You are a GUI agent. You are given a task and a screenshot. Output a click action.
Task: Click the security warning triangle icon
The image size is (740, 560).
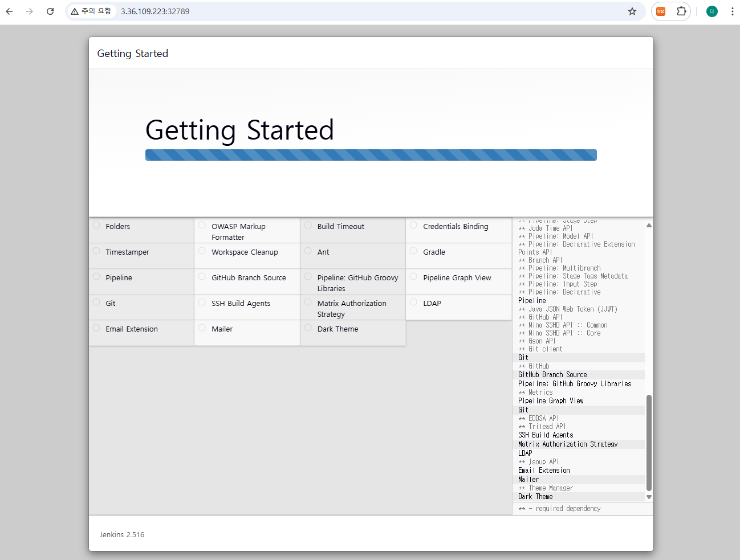coord(75,11)
